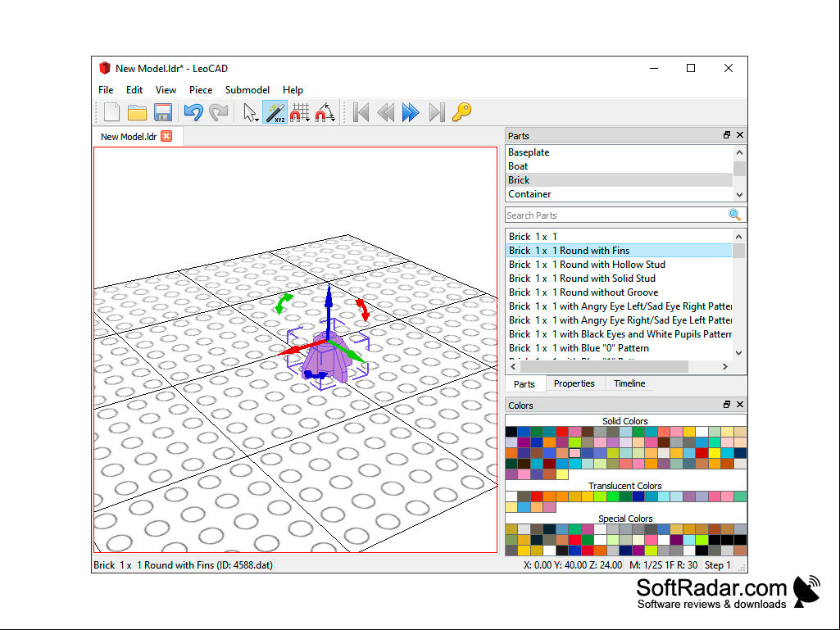Switch to the Timeline tab
Screen dimensions: 840x630
[629, 383]
